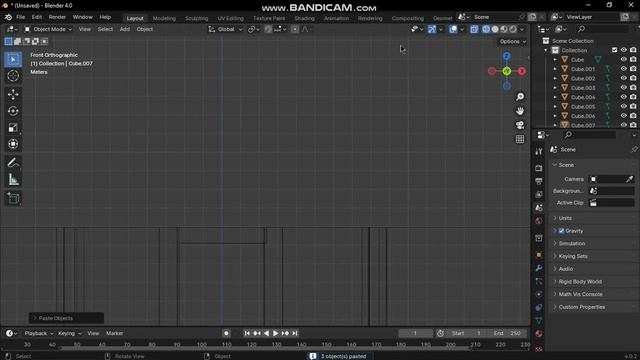Open the Particles properties tab
This screenshot has width=640, height=360.
pyautogui.click(x=539, y=282)
